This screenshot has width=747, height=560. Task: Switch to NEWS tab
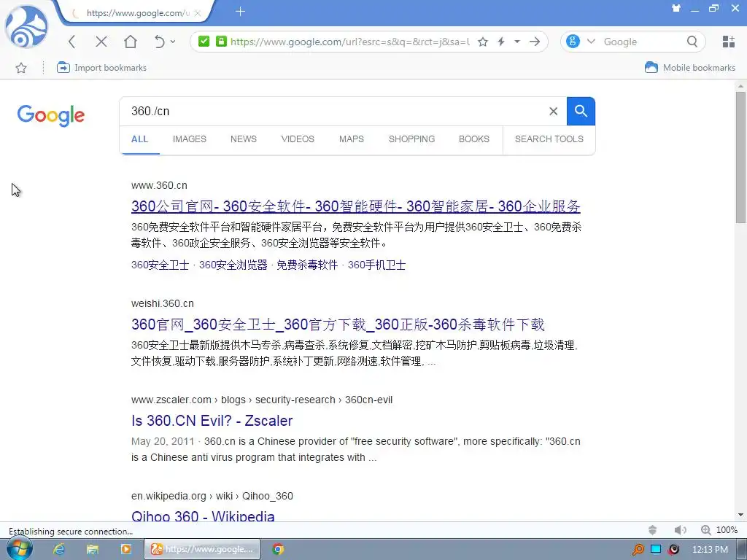244,139
